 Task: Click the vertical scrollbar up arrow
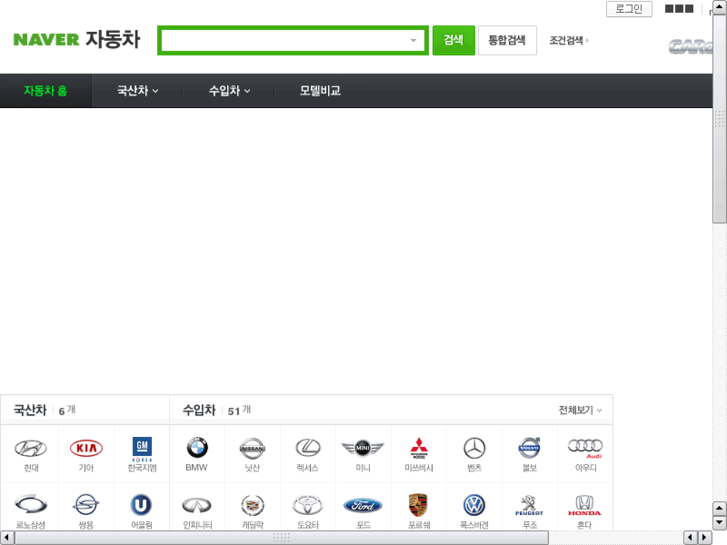tap(719, 8)
